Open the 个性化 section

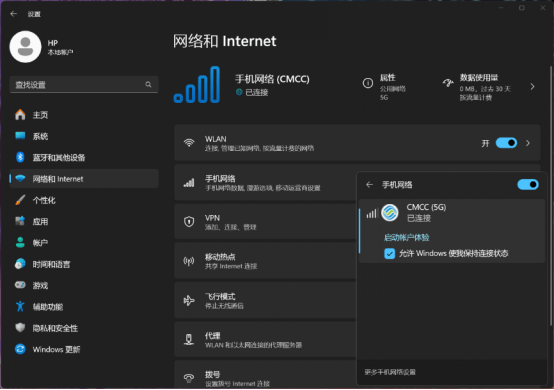click(84, 200)
